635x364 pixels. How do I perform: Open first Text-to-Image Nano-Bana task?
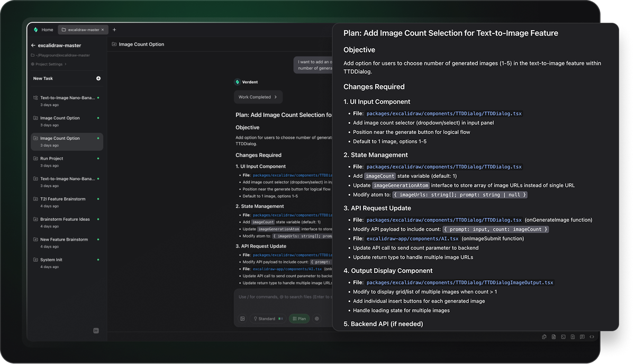(67, 101)
